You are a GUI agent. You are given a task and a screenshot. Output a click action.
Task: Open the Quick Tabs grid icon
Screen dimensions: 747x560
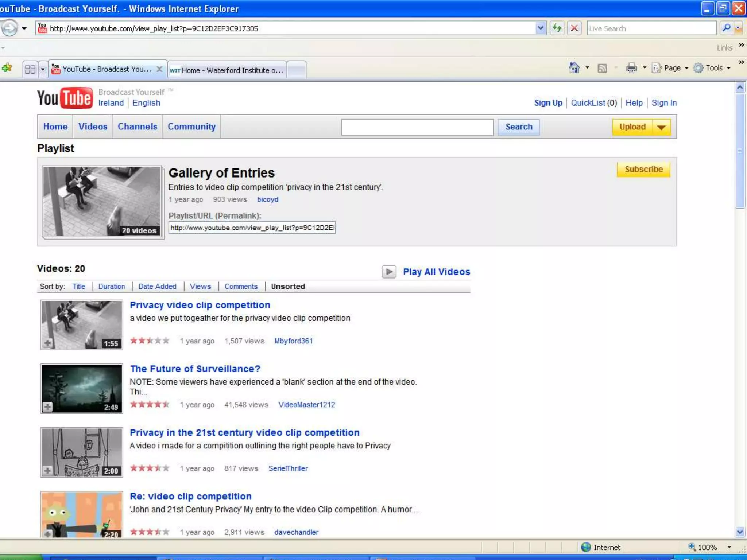click(x=30, y=69)
